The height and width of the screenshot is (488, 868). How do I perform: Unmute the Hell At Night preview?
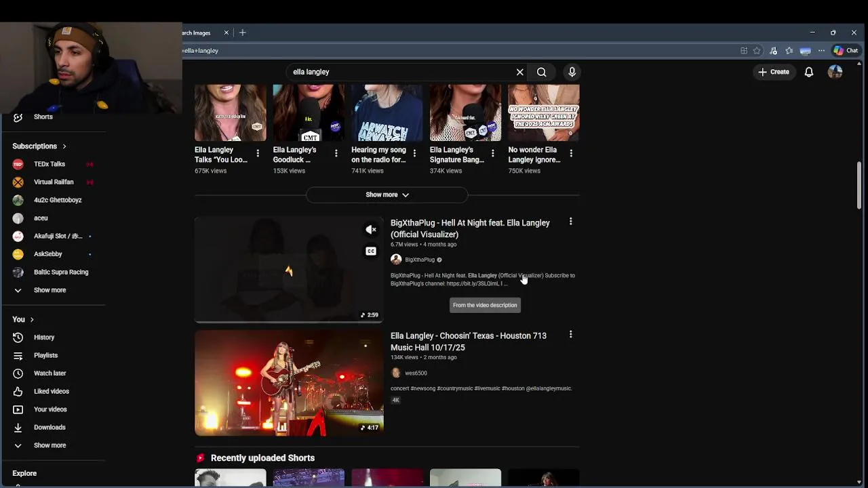tap(371, 230)
